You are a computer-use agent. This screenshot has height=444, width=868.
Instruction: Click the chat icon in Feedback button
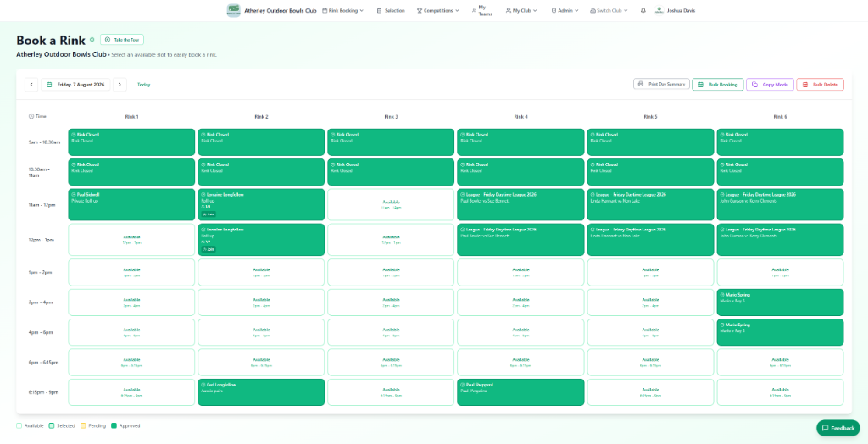825,428
